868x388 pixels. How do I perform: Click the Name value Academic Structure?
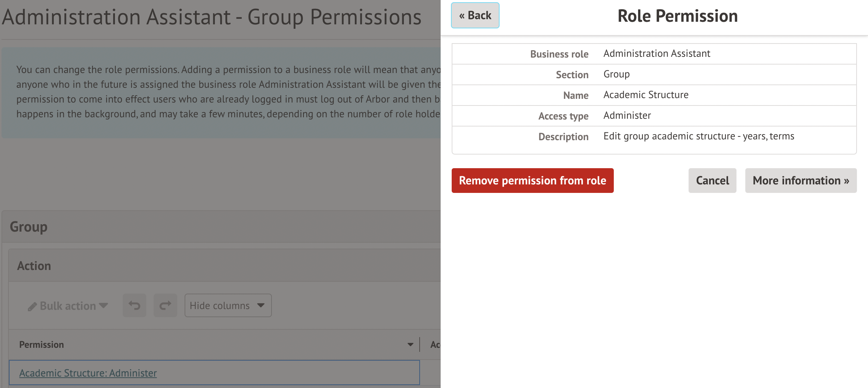646,95
